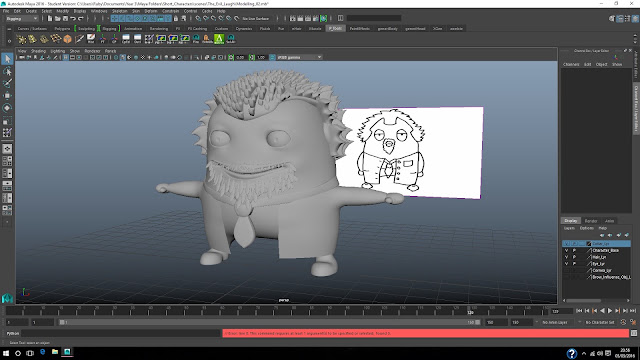640x360 pixels.
Task: Click the Save Scene icon
Action: click(65, 18)
